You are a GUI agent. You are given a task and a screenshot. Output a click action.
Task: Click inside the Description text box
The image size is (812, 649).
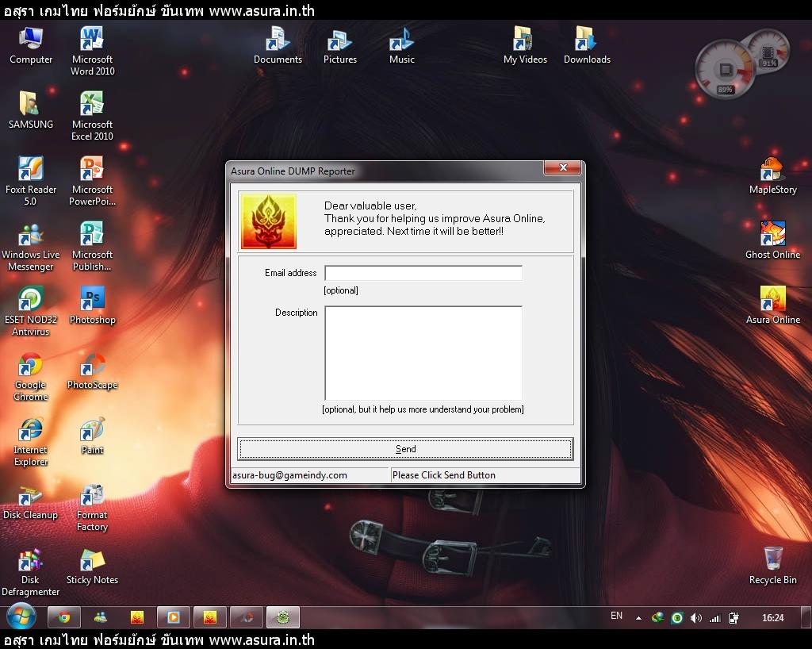(423, 353)
